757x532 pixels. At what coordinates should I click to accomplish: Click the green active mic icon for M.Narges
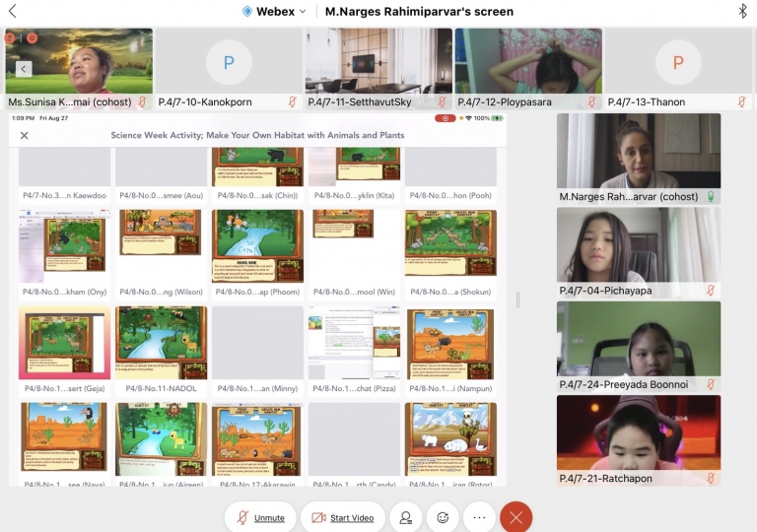[711, 196]
